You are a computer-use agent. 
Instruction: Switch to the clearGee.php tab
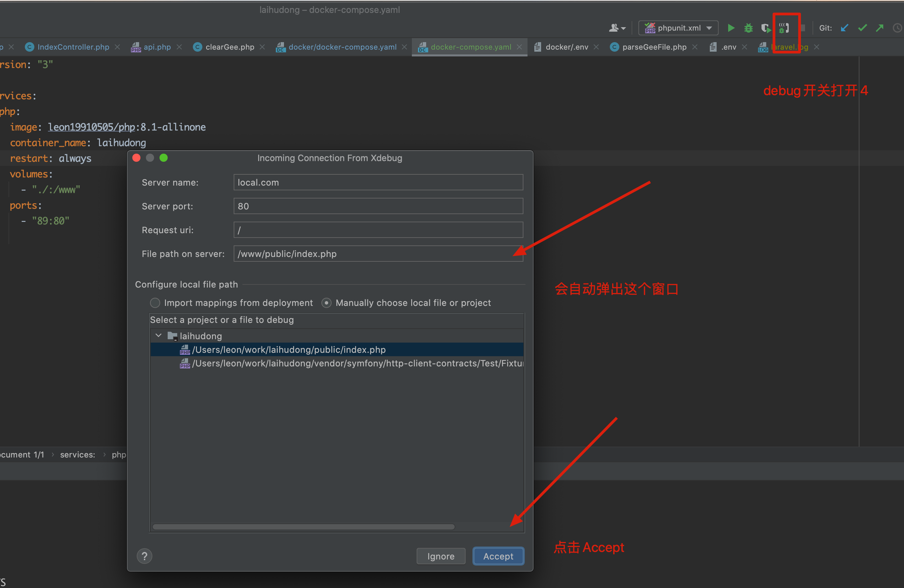coord(230,47)
